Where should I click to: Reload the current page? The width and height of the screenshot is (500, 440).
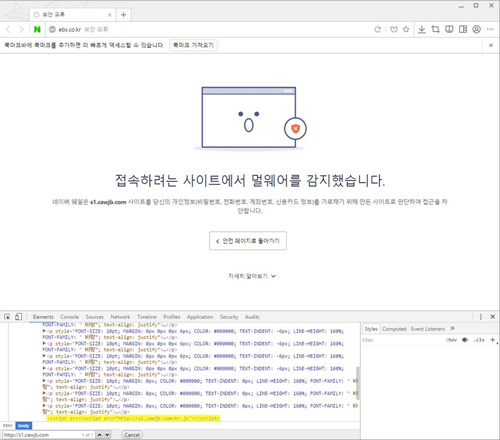point(377,29)
